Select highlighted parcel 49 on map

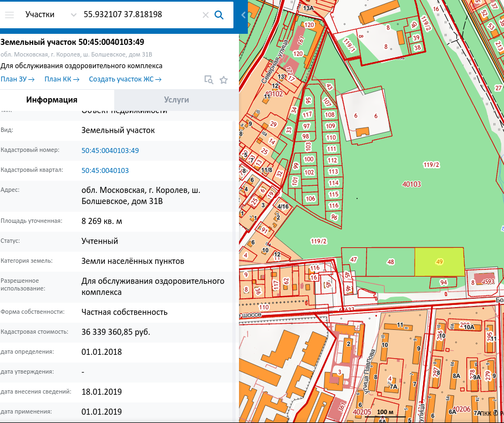[x=439, y=262]
